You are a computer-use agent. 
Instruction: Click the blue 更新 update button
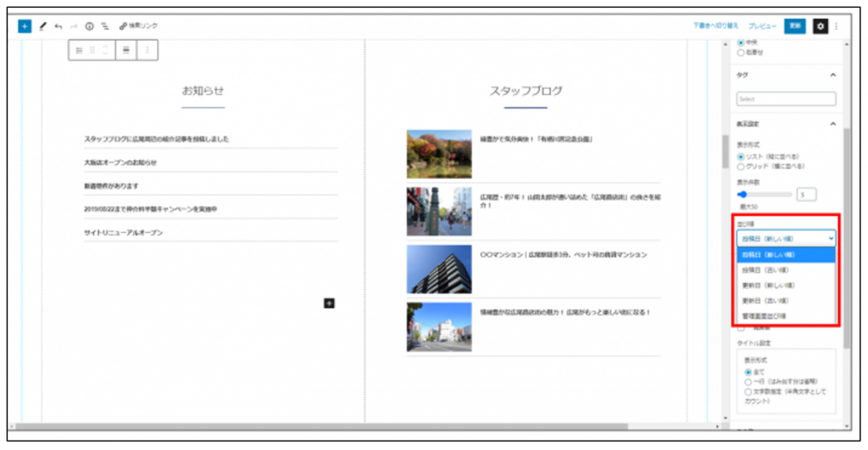click(x=794, y=26)
